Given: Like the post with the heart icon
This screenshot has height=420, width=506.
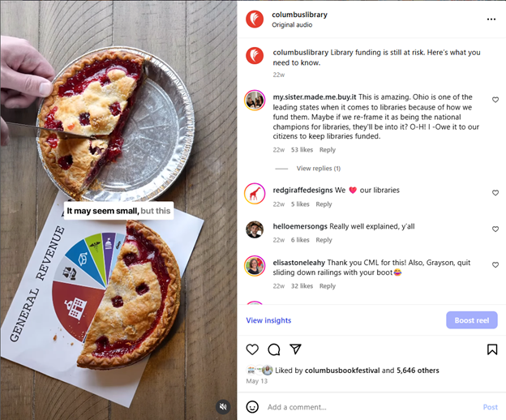Looking at the screenshot, I should click(x=252, y=349).
